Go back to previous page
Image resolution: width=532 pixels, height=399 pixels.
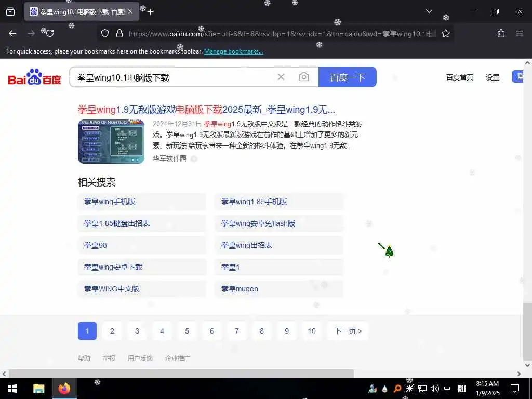tap(12, 33)
